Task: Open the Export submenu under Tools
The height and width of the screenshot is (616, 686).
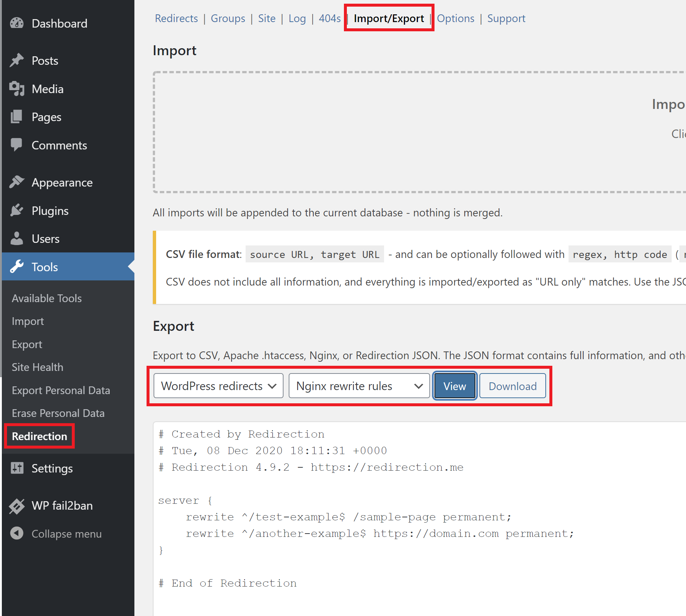Action: 27,344
